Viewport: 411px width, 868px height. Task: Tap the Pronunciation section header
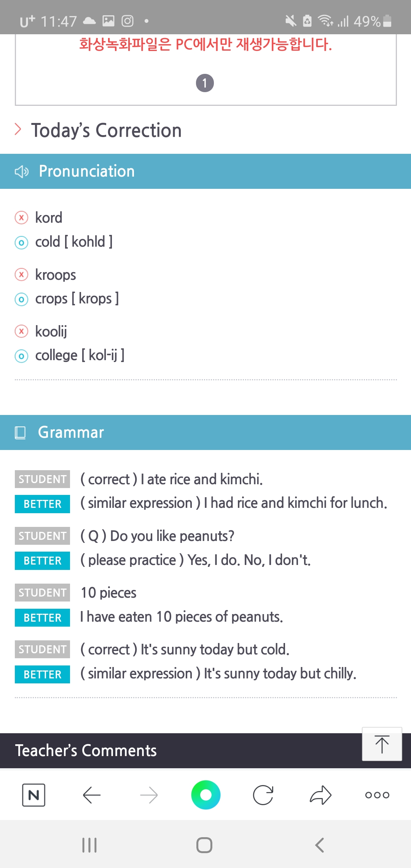point(205,171)
